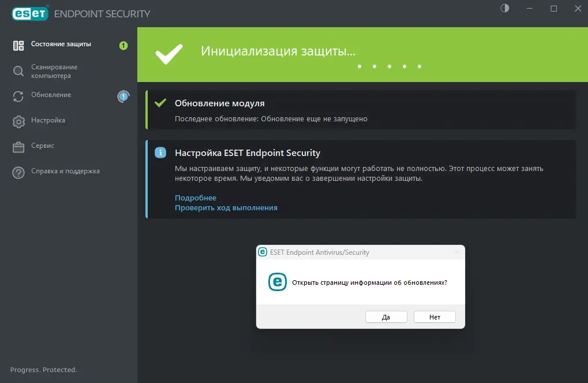Open Проверить ход выполнения link
This screenshot has width=588, height=383.
[x=225, y=207]
